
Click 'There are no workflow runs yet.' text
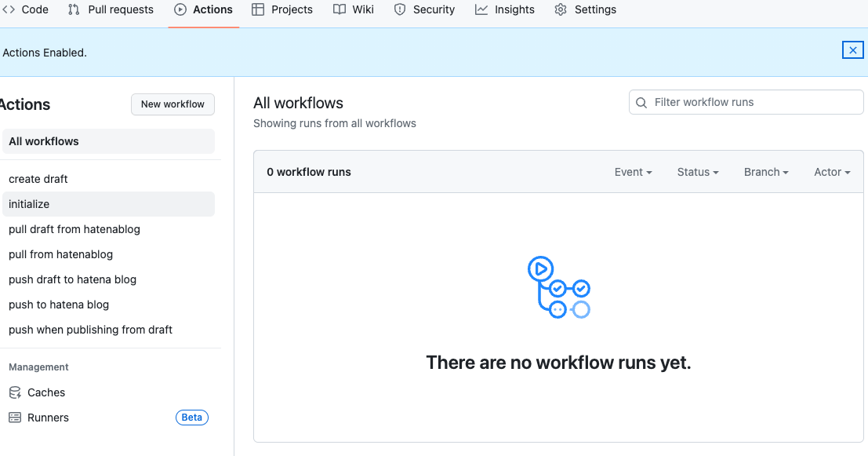[558, 363]
